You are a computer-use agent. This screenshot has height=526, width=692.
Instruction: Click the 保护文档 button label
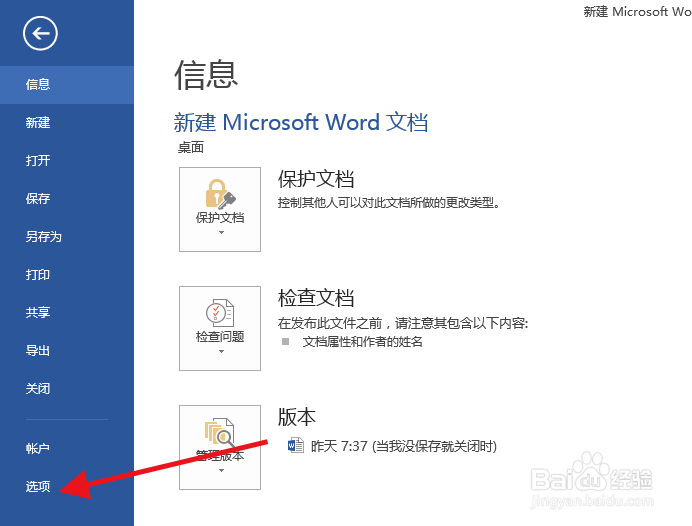(220, 218)
